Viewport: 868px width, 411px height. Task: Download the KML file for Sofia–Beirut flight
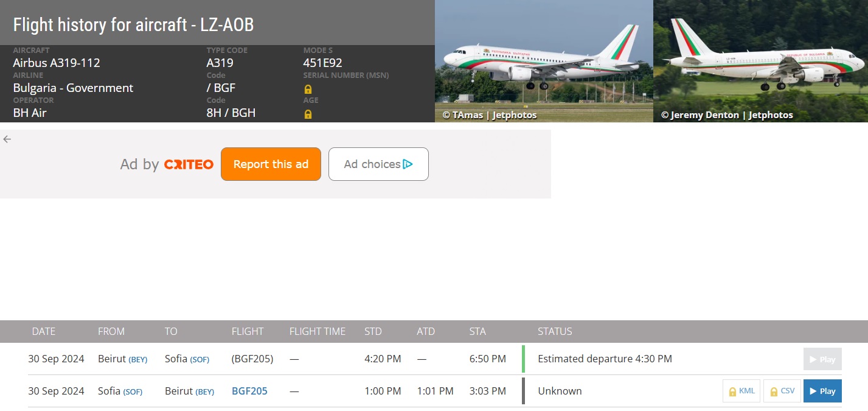pyautogui.click(x=741, y=391)
